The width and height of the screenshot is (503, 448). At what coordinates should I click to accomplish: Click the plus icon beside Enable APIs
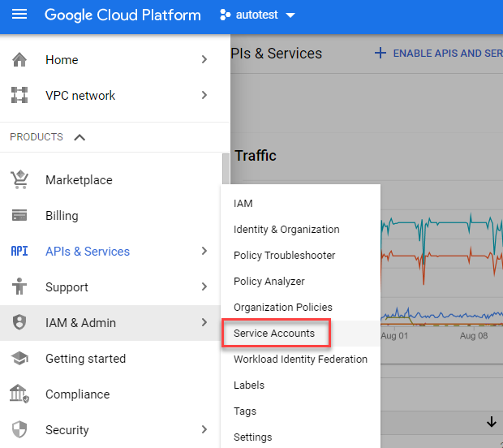(380, 53)
